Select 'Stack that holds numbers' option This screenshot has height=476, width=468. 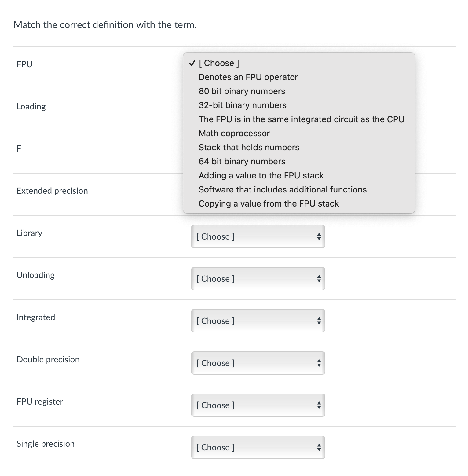249,147
